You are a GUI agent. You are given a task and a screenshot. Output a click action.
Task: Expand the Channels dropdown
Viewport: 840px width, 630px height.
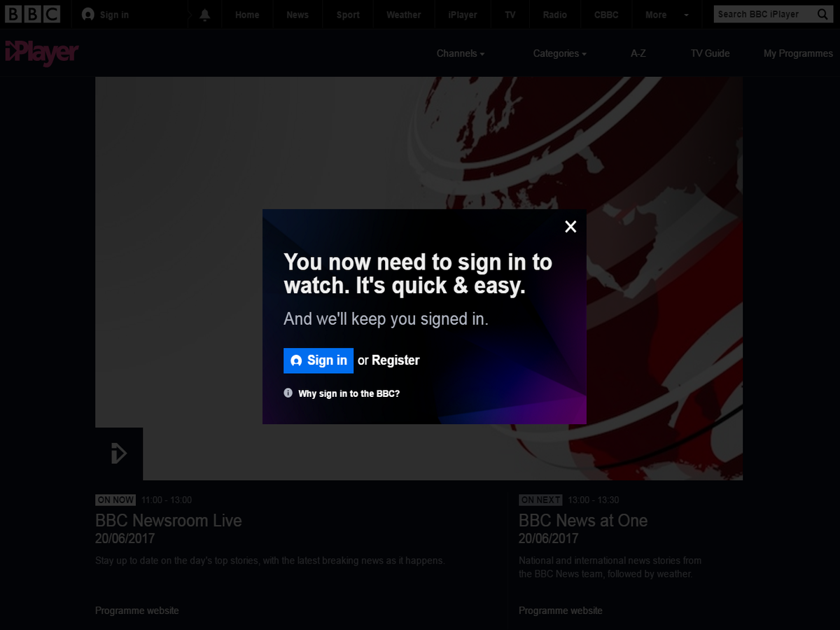pos(461,53)
